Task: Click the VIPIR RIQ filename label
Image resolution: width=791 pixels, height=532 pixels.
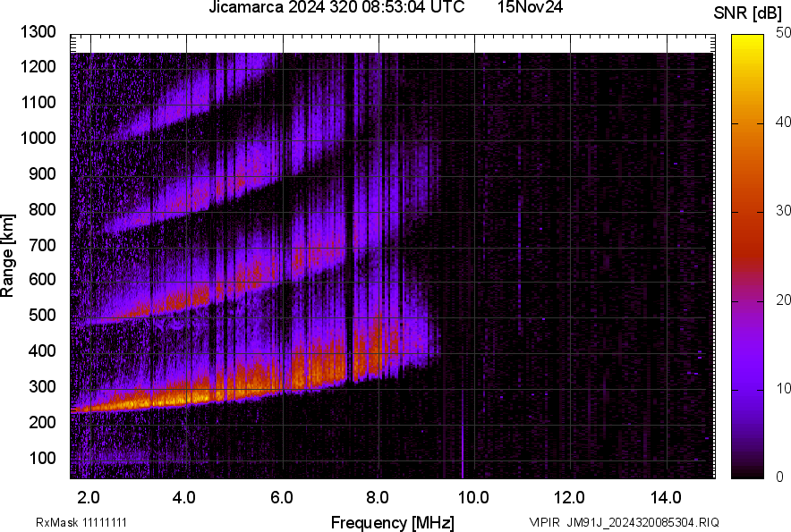Action: (x=624, y=522)
